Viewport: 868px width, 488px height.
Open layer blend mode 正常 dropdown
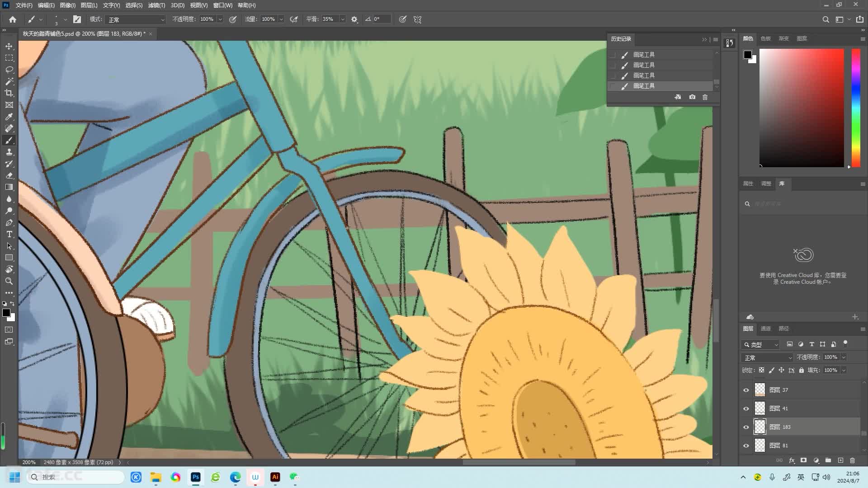point(768,357)
